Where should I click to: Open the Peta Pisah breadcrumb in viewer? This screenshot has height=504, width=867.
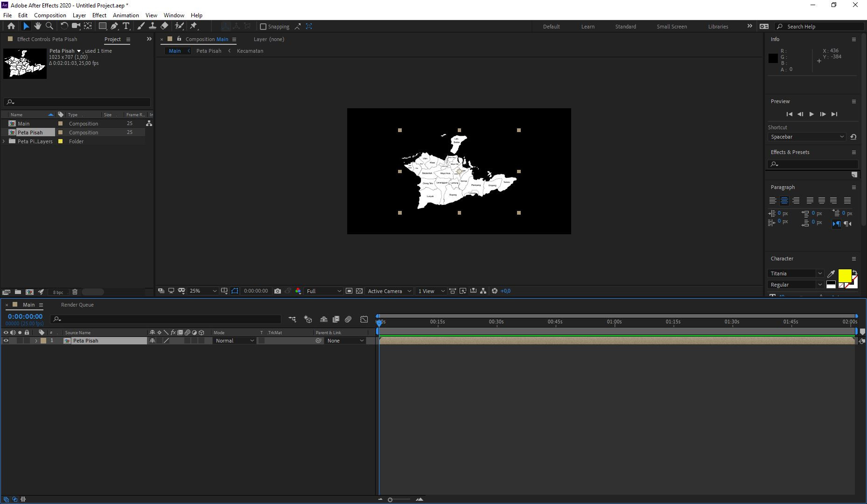[x=209, y=51]
